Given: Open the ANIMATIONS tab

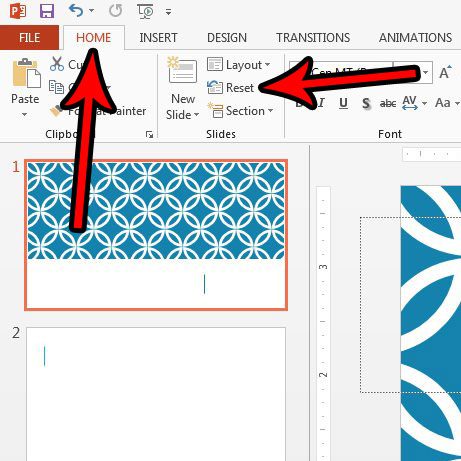Looking at the screenshot, I should coord(415,37).
